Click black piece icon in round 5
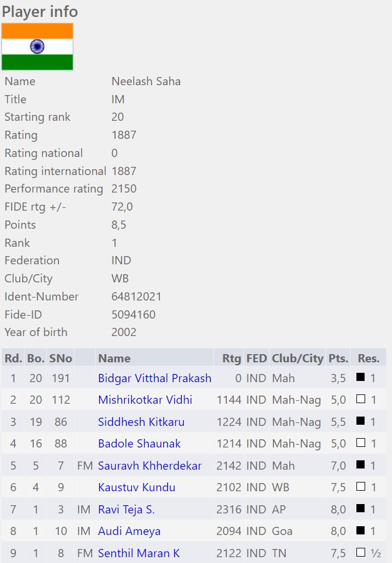392x563 pixels. point(360,465)
